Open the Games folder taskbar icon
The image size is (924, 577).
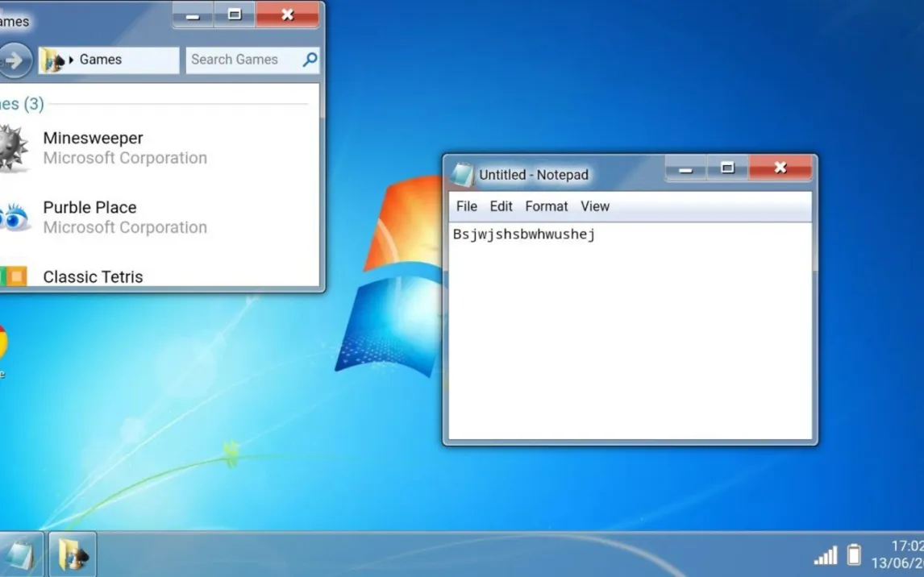click(73, 554)
